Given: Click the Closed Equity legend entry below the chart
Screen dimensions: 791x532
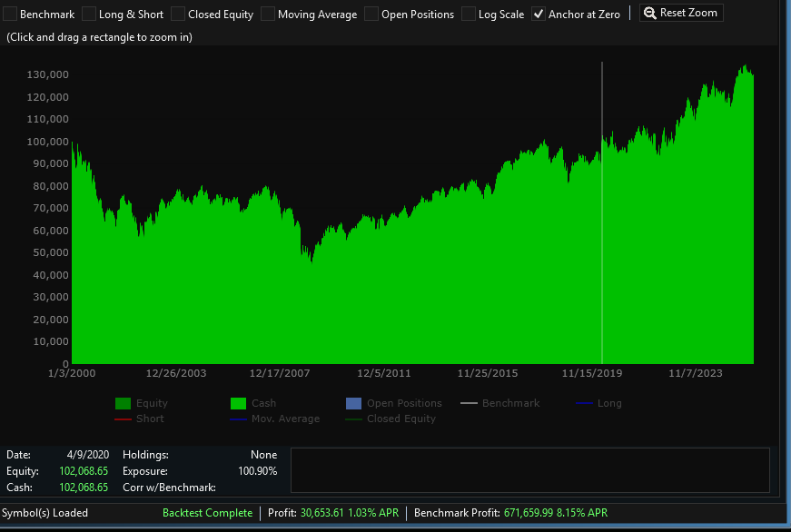Looking at the screenshot, I should pos(400,419).
